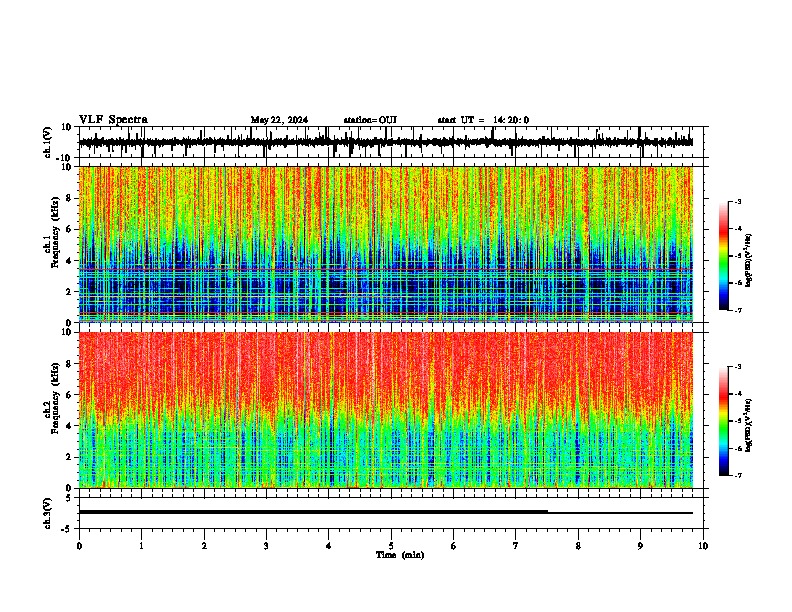This screenshot has height=612, width=792.
Task: Click the -7 label on ch.2 colorbar
Action: [738, 476]
